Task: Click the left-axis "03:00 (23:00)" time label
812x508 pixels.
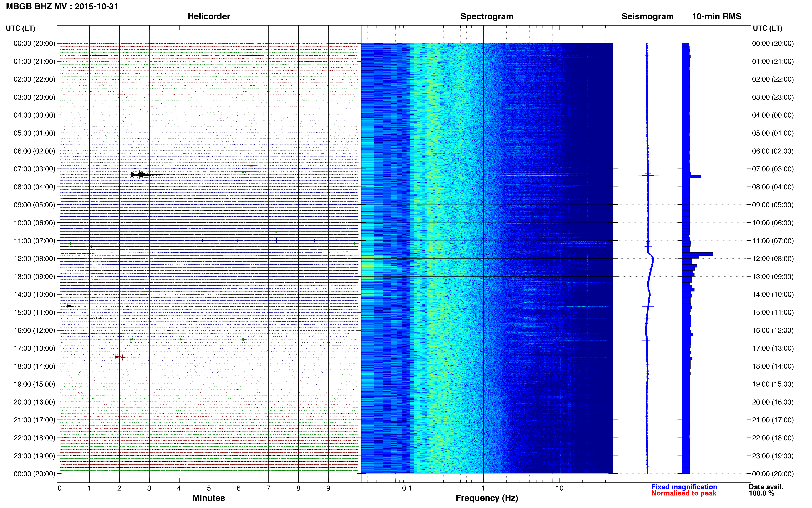Action: (34, 97)
